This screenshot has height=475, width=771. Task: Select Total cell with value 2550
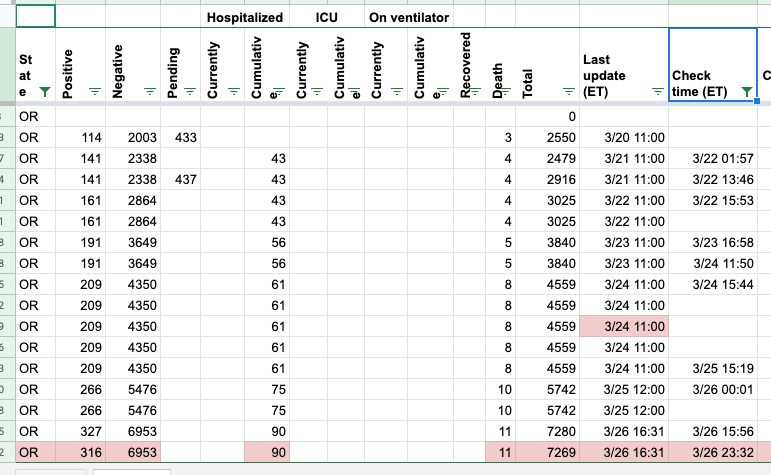click(x=548, y=138)
